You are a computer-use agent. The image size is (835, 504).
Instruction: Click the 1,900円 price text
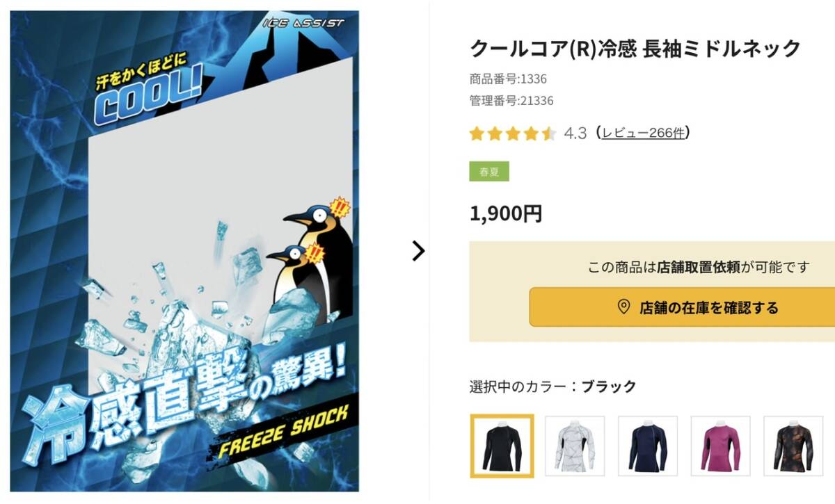(x=506, y=214)
